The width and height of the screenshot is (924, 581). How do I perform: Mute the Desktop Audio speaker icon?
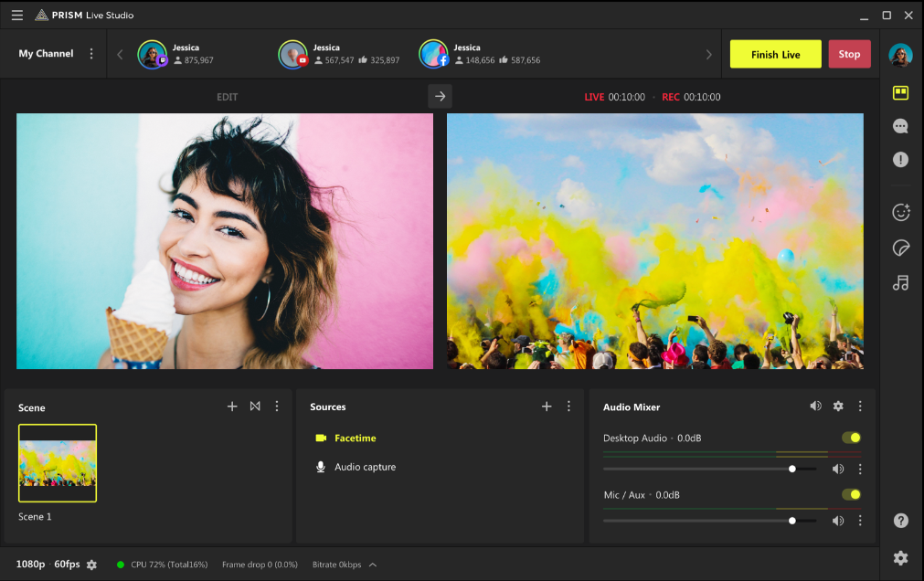[838, 469]
